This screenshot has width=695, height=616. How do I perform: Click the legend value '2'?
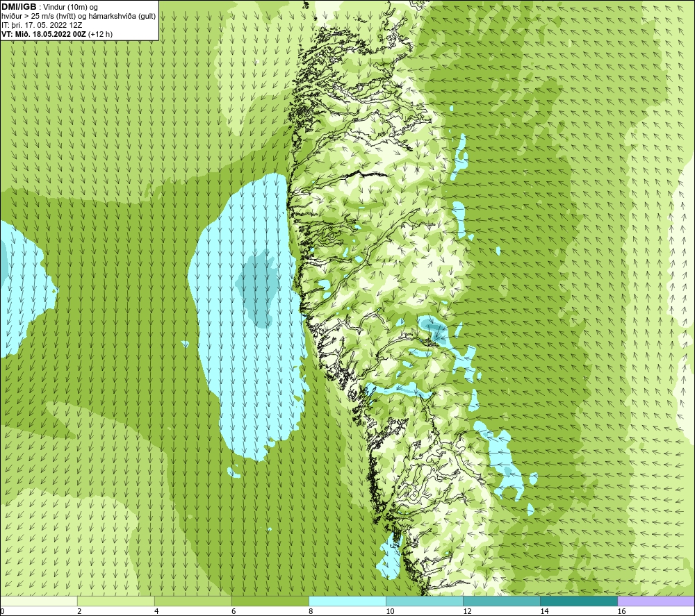[x=80, y=611]
